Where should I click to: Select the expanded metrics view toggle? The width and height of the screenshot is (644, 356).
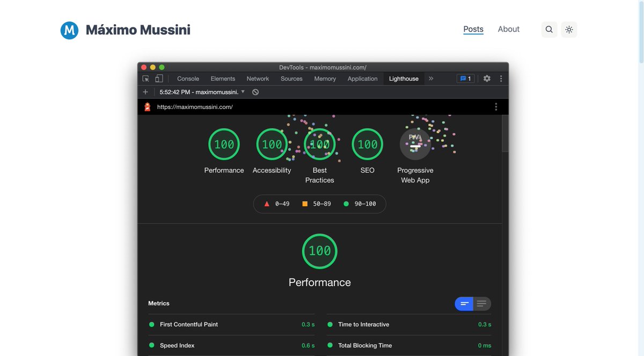482,304
